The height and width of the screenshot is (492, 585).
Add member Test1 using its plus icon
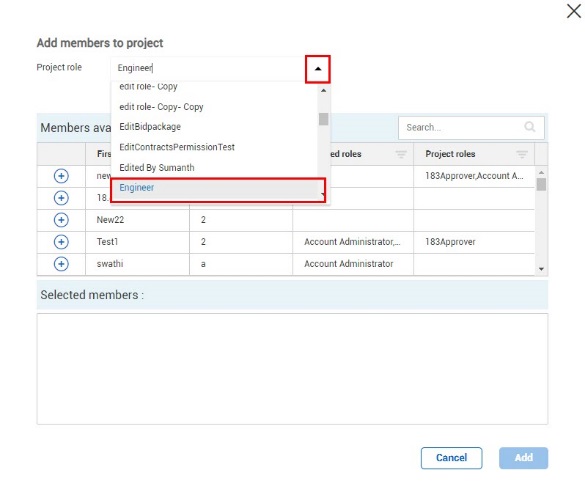[61, 242]
